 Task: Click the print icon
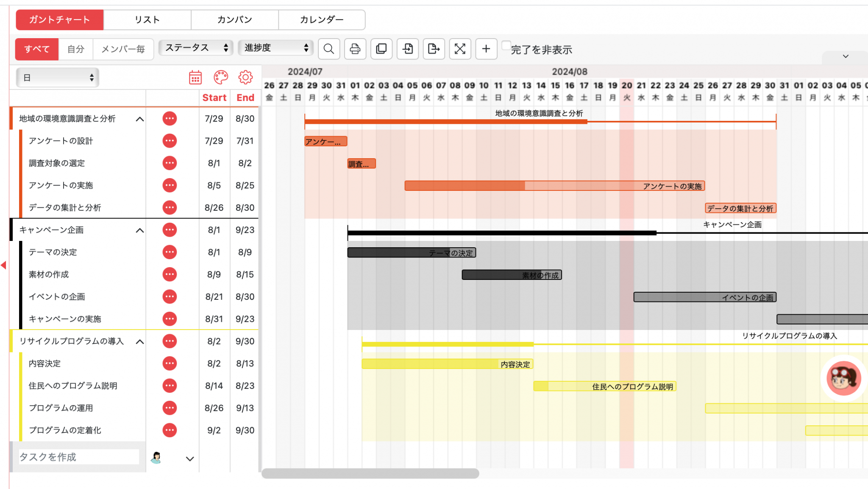(355, 49)
